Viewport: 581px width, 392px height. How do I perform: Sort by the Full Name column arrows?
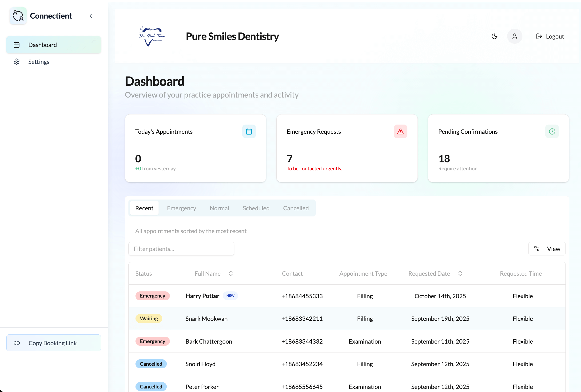[231, 274]
